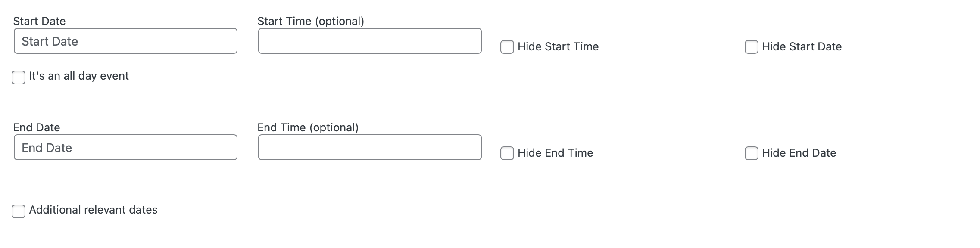Click the "Hide Start Time" label text

coord(558,46)
